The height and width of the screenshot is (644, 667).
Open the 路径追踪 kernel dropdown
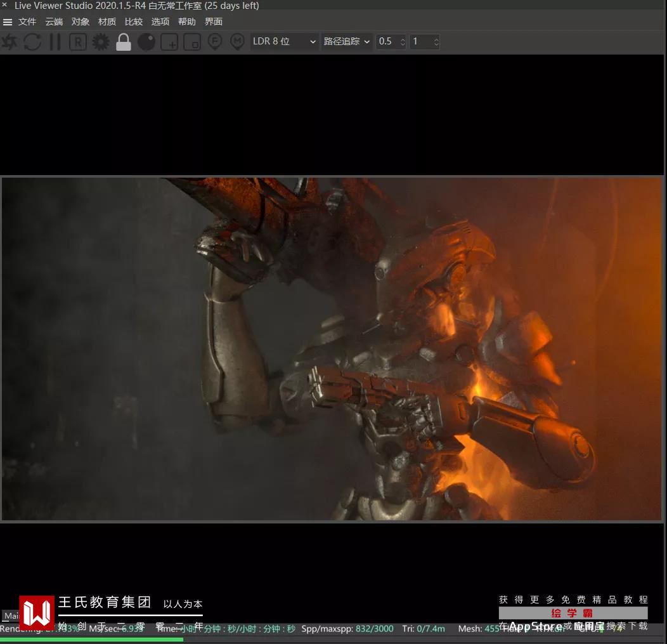346,41
